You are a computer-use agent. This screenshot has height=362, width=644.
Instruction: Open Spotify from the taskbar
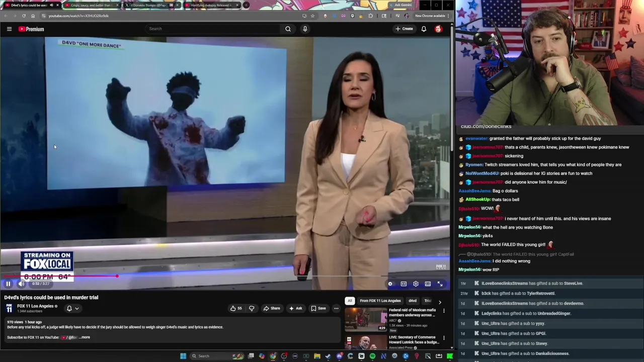click(372, 356)
